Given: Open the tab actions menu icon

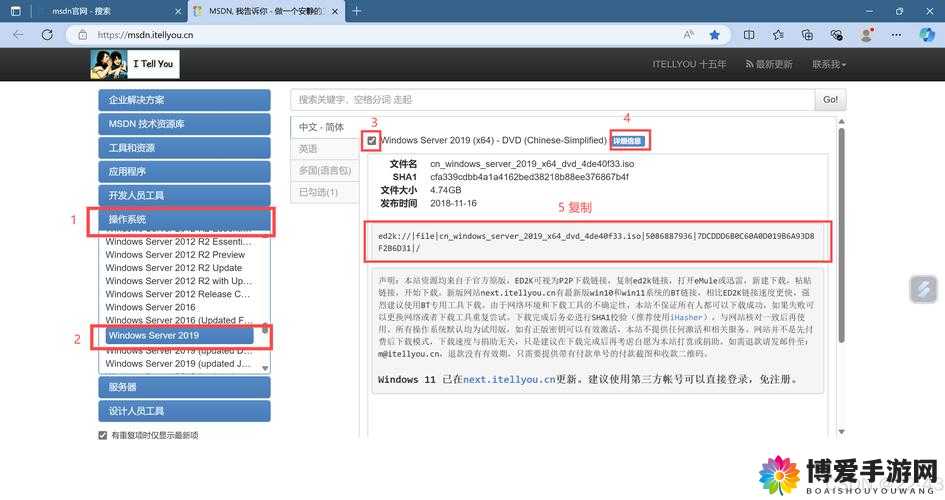Looking at the screenshot, I should [16, 11].
